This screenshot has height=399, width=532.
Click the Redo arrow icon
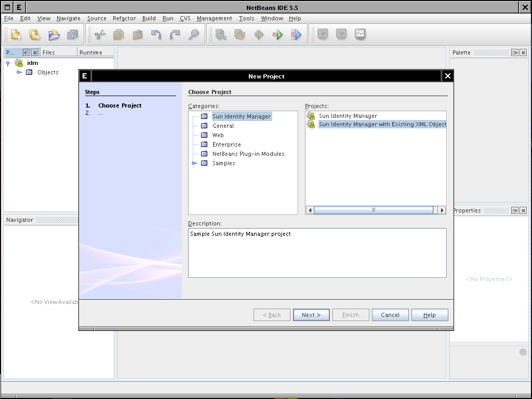coord(175,35)
